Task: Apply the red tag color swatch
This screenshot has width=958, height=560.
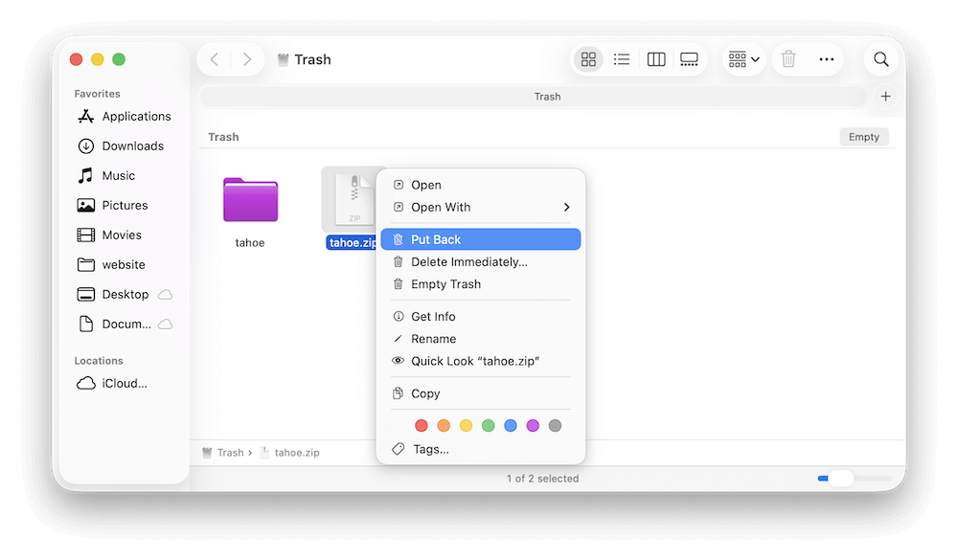Action: (422, 425)
